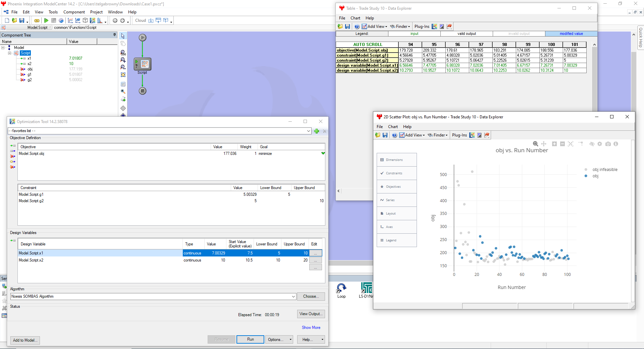644x349 pixels.
Task: Open the Project menu
Action: pos(96,12)
